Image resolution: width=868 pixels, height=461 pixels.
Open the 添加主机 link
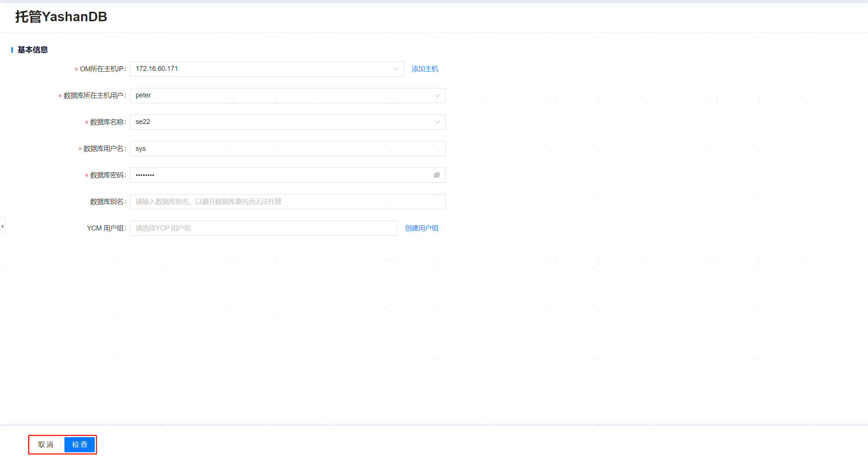[425, 69]
